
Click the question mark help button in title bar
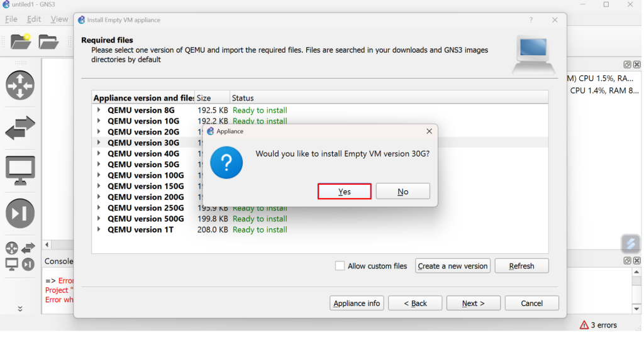[x=531, y=20]
